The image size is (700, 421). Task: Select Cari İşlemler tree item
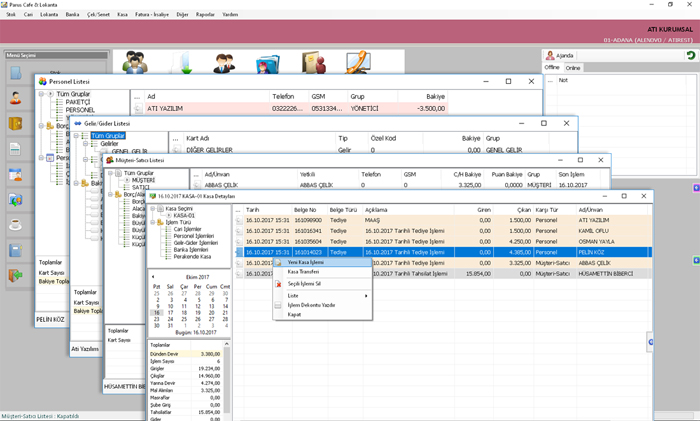tap(188, 229)
